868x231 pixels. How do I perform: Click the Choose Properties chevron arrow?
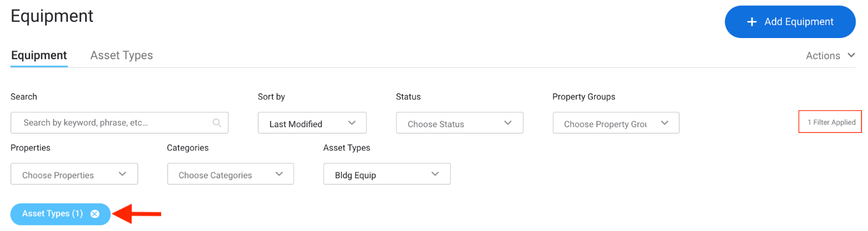(123, 174)
